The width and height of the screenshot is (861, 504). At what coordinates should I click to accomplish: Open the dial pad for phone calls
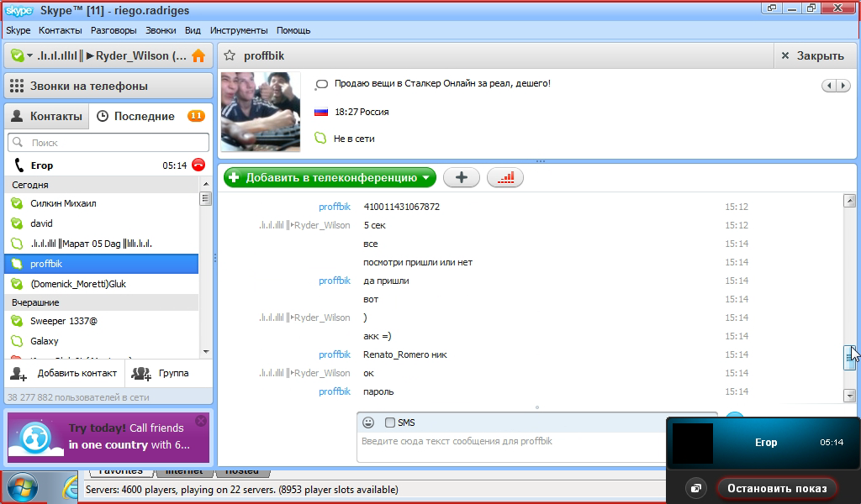(x=17, y=87)
